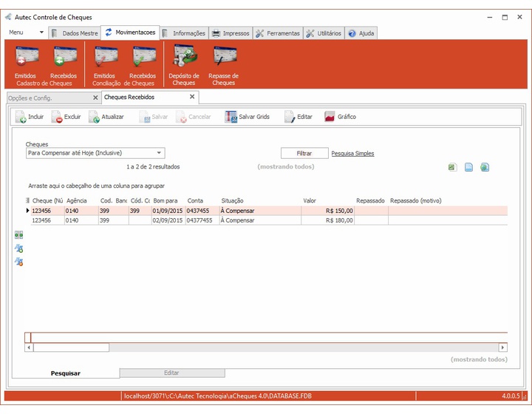Open Depósito de Cheques

coord(184,64)
